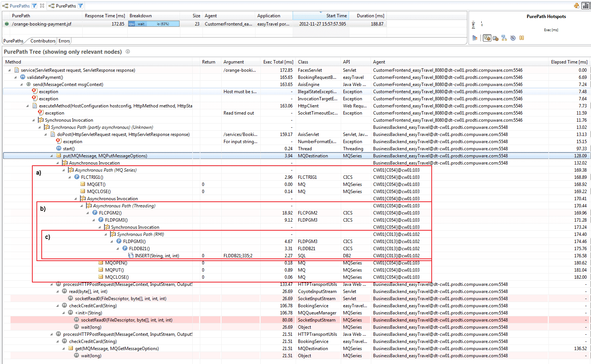Click envelope icon of MQGET() row
The width and height of the screenshot is (591, 364).
point(83,184)
